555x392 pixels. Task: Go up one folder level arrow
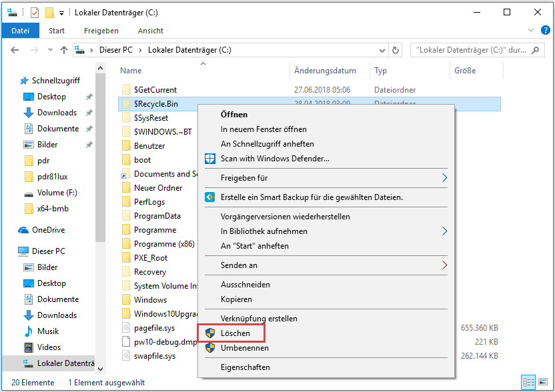(x=64, y=50)
